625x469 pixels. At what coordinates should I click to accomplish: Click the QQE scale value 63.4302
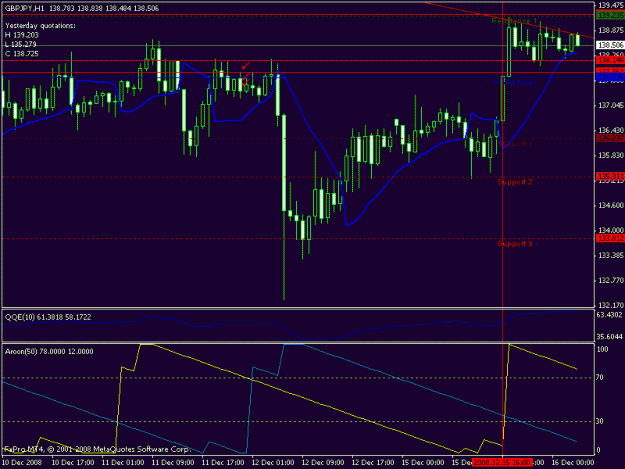[609, 315]
